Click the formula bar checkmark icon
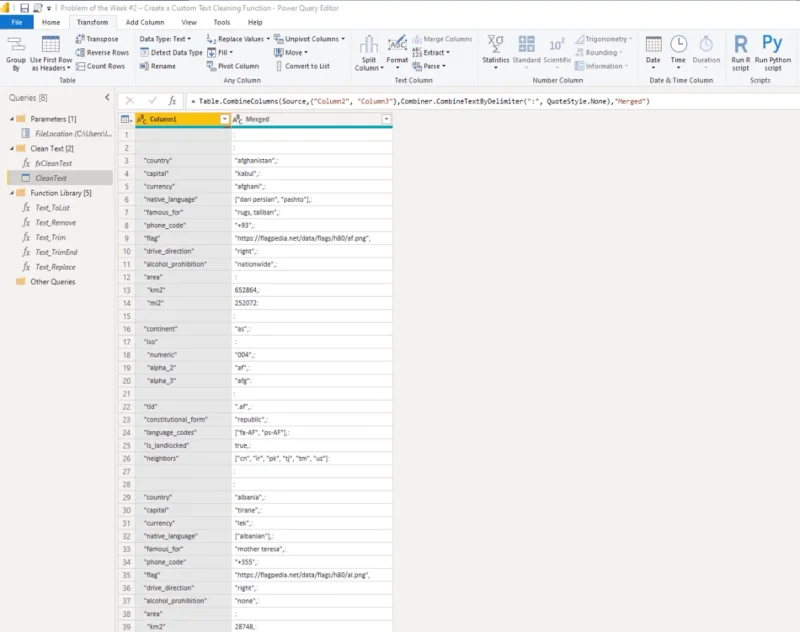Screen dimensions: 800x632 point(152,101)
